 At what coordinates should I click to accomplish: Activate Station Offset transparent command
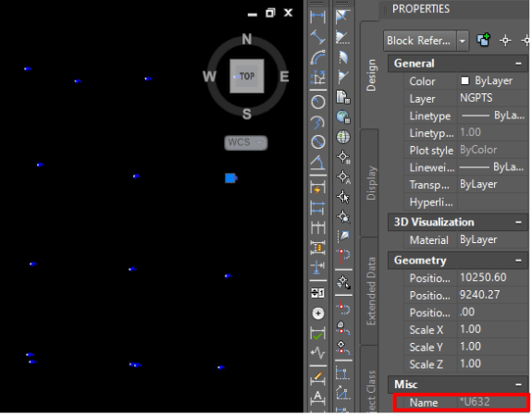click(x=342, y=255)
